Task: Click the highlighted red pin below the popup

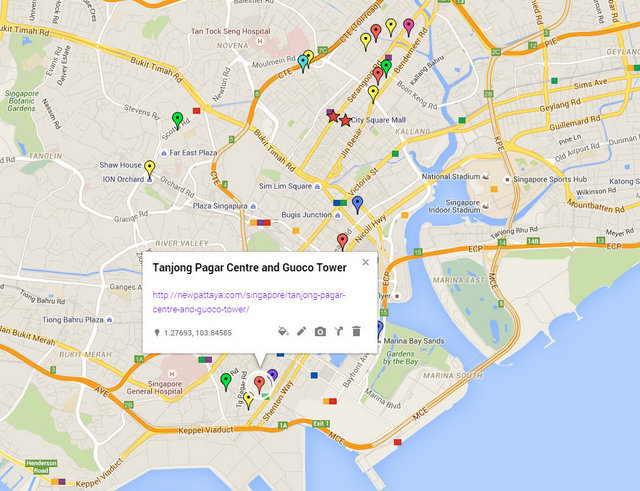Action: pyautogui.click(x=259, y=384)
